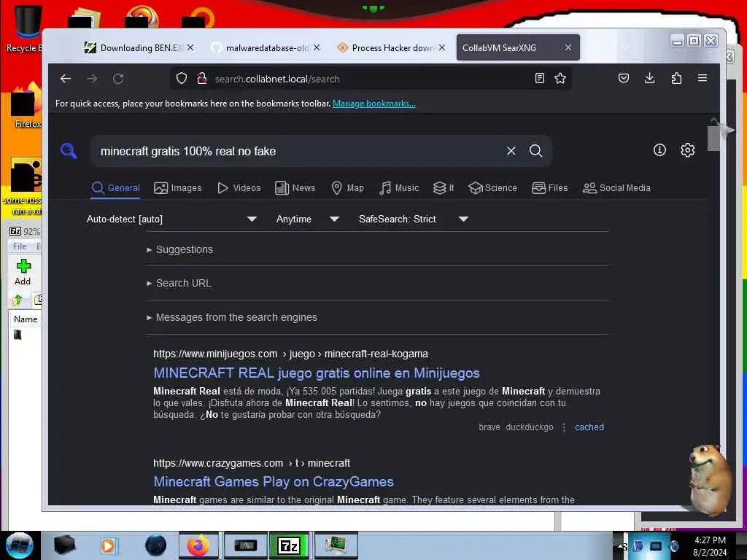Select the Music search category
The width and height of the screenshot is (747, 560).
(399, 188)
